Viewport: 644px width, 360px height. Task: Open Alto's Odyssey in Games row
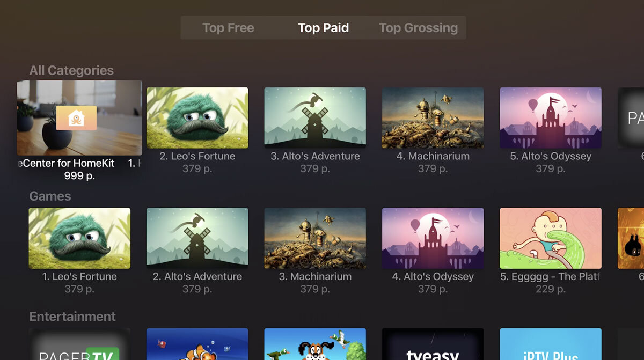click(433, 238)
